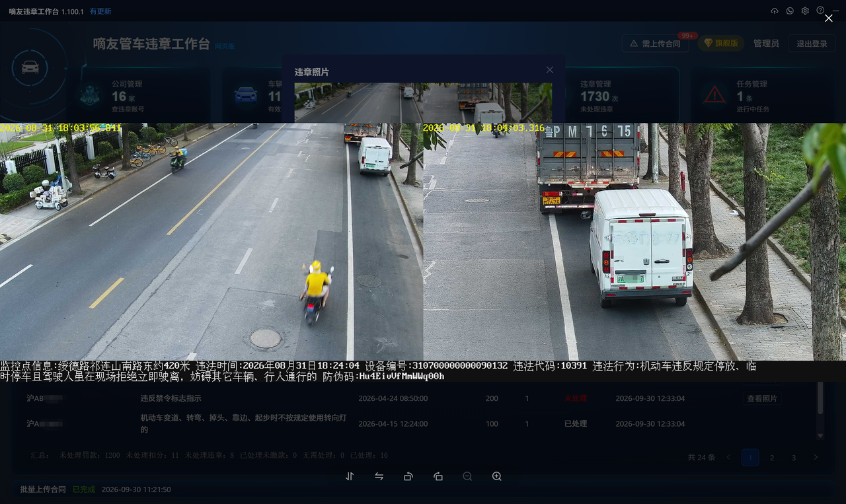The height and width of the screenshot is (504, 846).
Task: Go to page 3 in pagination
Action: point(794,457)
